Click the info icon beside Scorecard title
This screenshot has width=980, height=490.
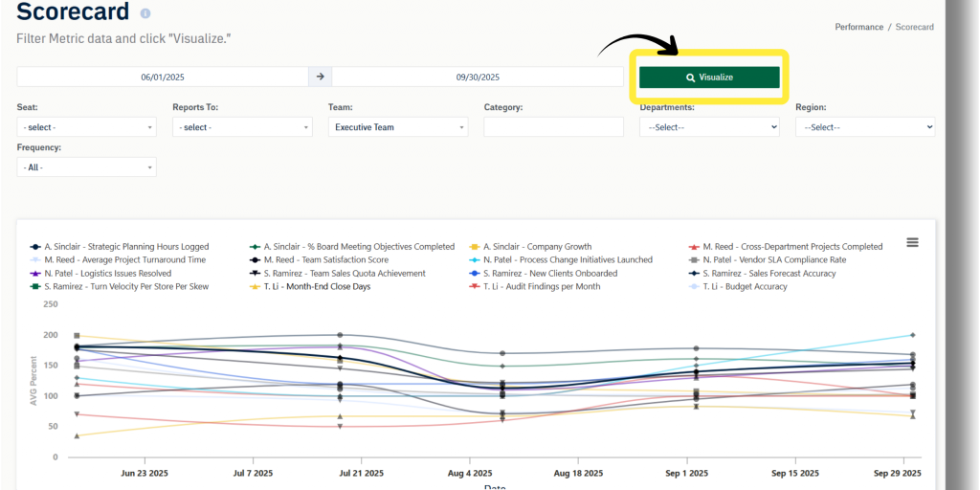145,14
